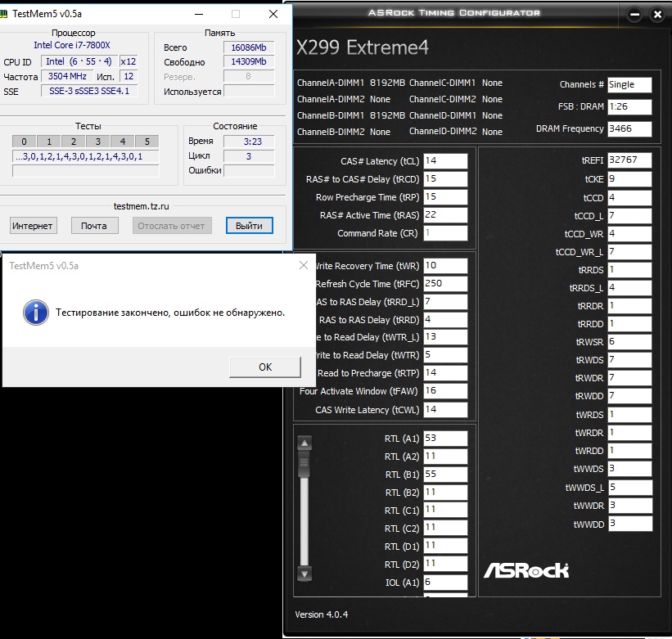Click the tRRDS_L value field
Image resolution: width=672 pixels, height=639 pixels.
[629, 288]
